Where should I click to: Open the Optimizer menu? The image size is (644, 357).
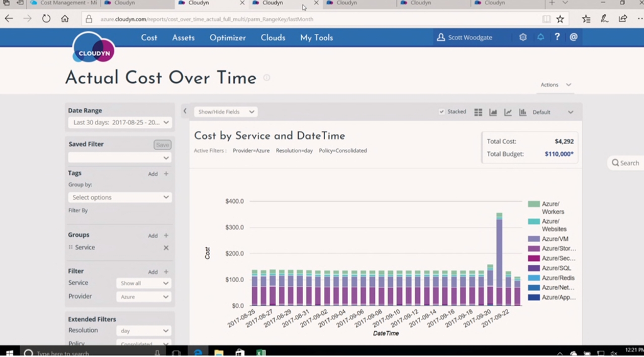[228, 38]
